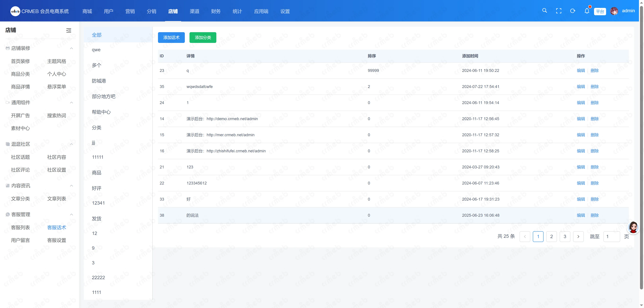Open 客服设置 in the sidebar

[57, 240]
